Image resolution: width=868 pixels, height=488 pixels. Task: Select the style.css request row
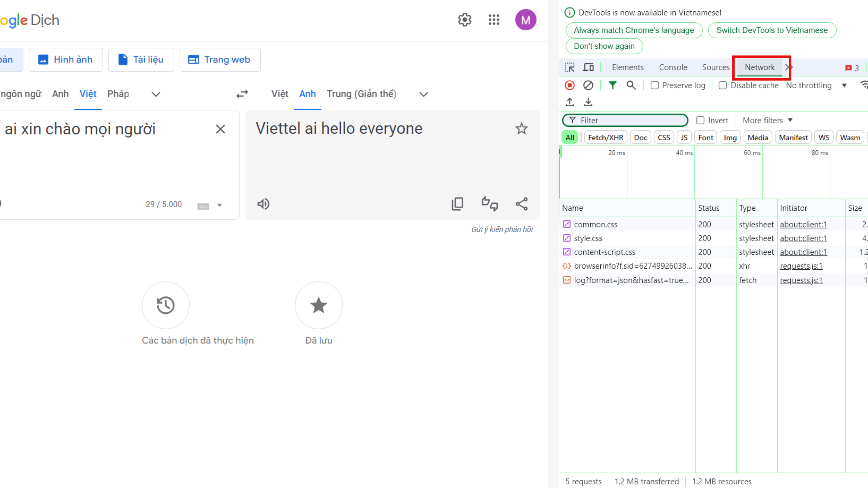point(713,238)
